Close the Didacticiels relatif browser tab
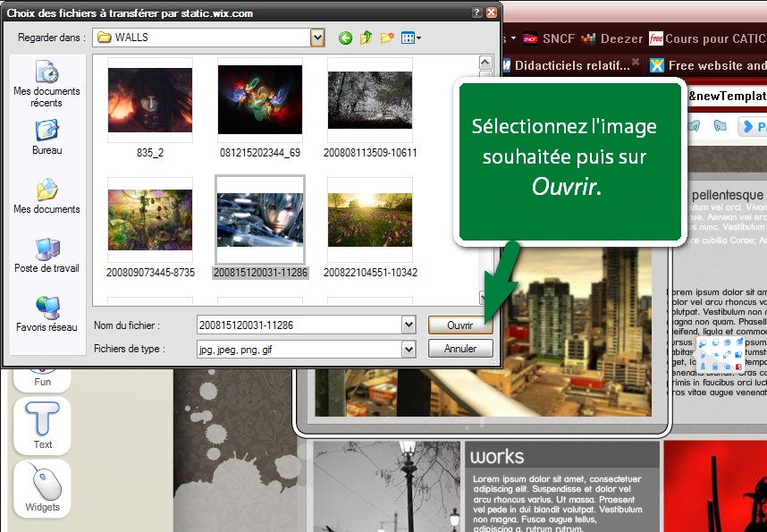 coord(636,62)
